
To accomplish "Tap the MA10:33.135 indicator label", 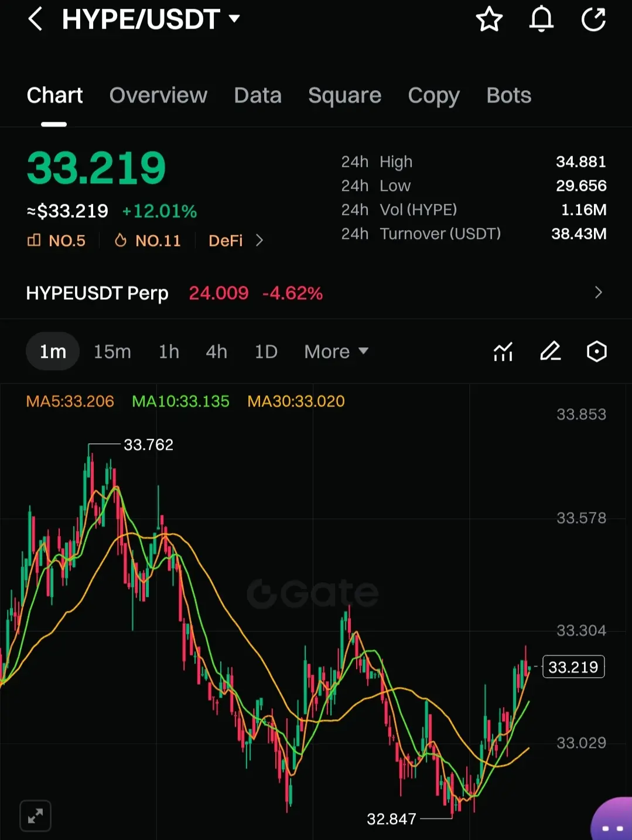I will point(180,401).
